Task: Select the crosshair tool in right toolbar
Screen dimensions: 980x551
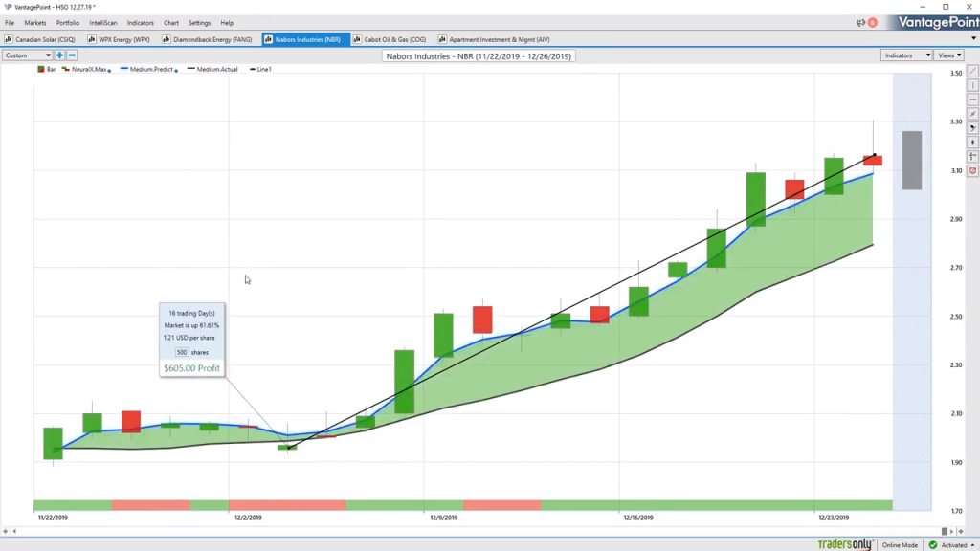Action: 972,156
